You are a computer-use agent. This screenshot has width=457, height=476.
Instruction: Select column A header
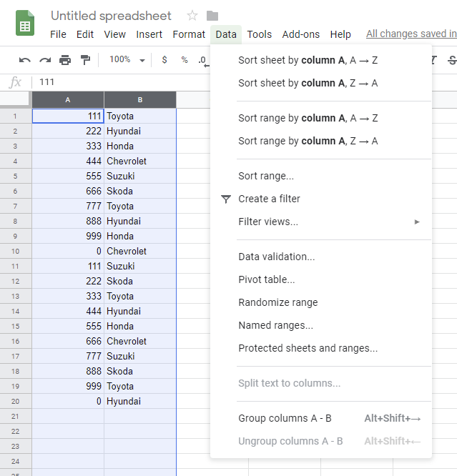click(x=68, y=100)
